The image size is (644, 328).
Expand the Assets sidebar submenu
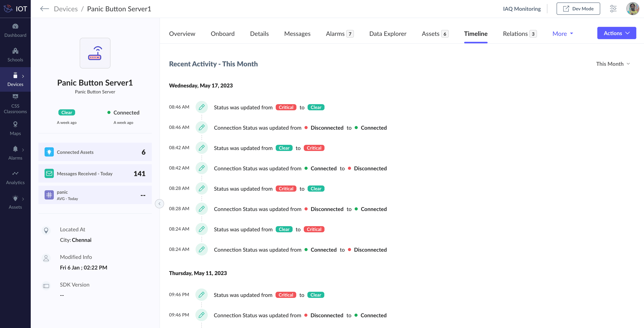[23, 199]
